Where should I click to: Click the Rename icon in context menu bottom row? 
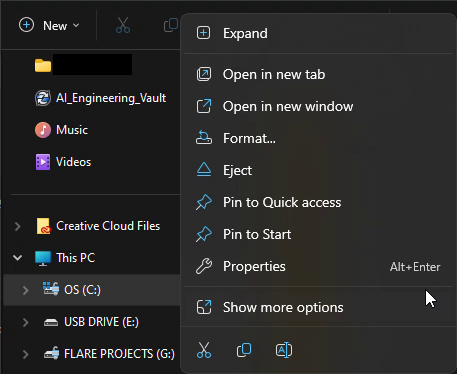click(x=284, y=350)
